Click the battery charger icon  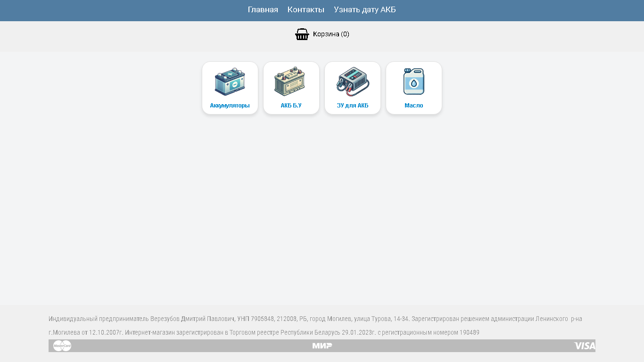pos(353,82)
